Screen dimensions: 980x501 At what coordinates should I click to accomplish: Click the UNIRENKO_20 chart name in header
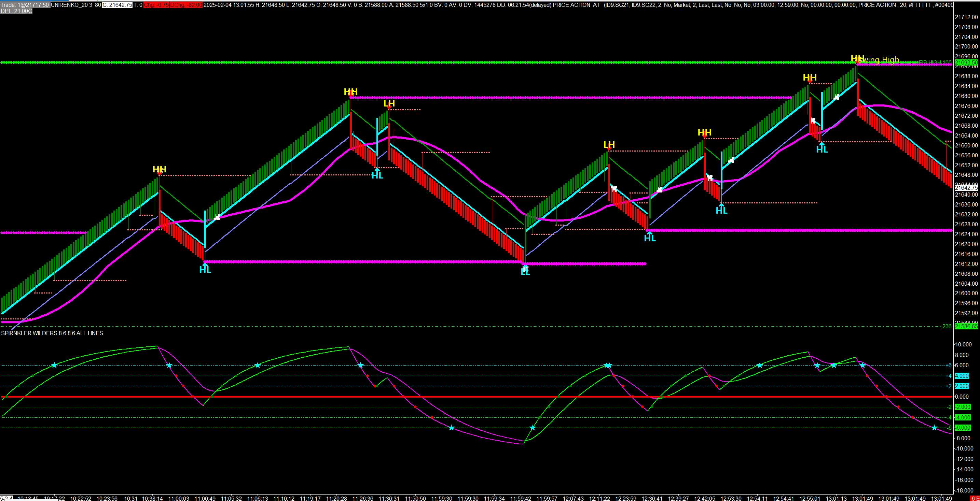[68, 5]
